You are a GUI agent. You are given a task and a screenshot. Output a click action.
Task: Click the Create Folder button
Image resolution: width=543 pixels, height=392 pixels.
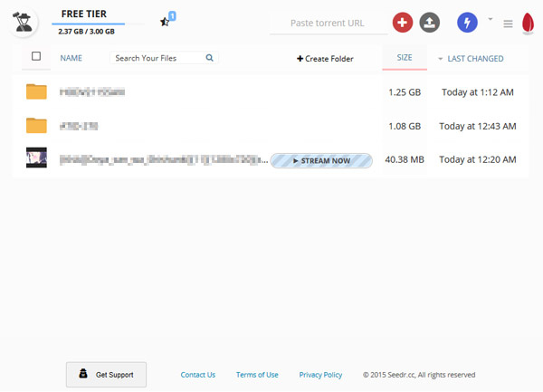[x=325, y=59]
